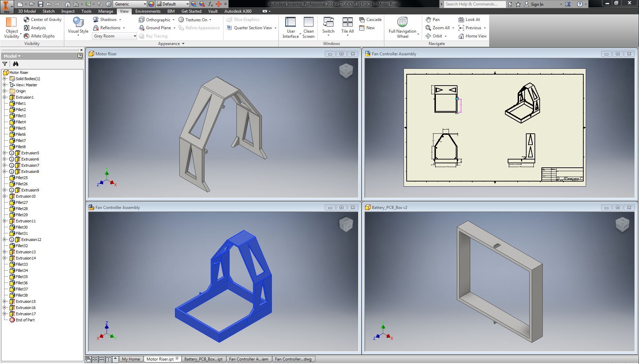Click the Tile All windows icon
The image size is (639, 364).
(347, 22)
